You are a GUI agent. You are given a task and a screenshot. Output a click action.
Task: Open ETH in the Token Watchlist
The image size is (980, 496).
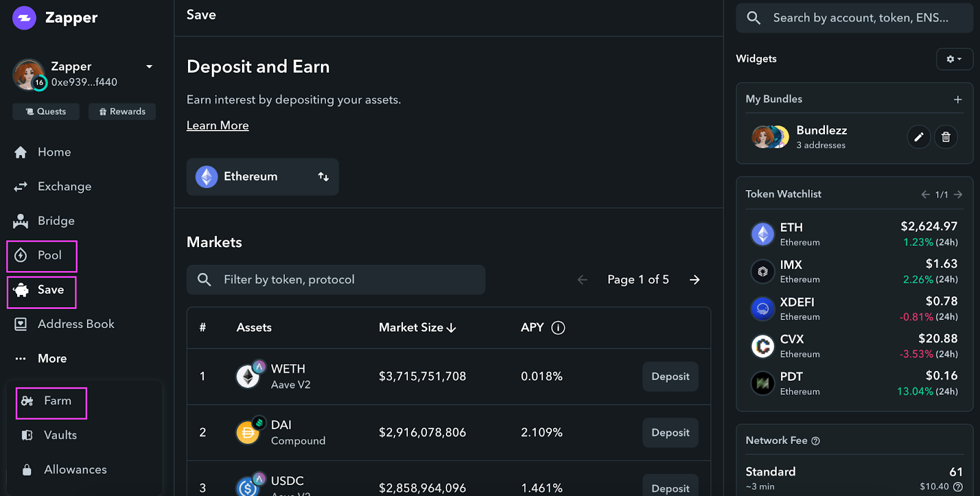pos(854,234)
